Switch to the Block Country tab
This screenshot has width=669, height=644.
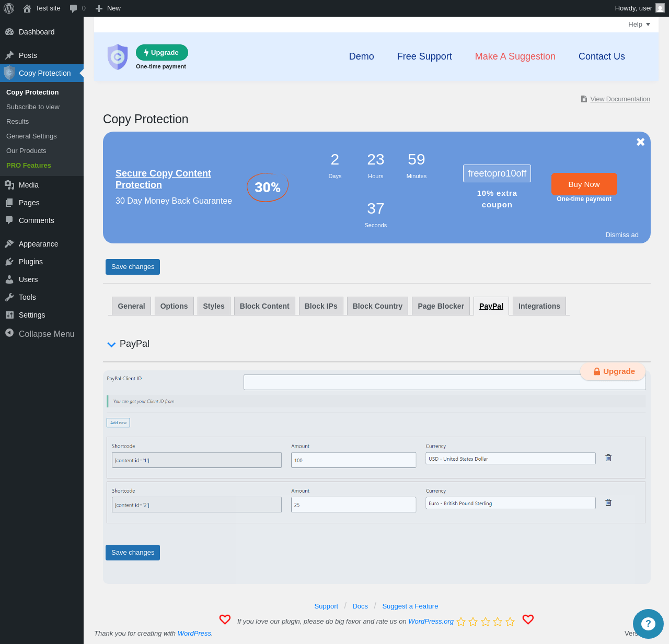tap(377, 306)
